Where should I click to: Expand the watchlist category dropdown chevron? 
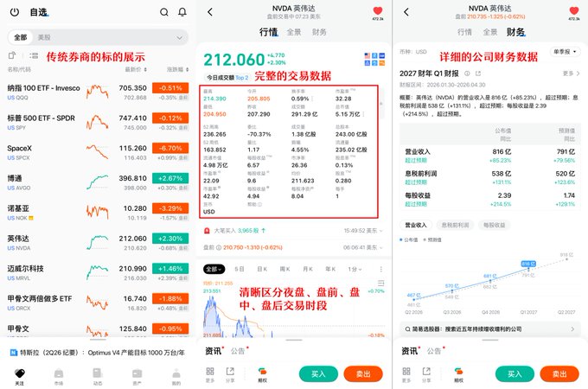[x=180, y=37]
